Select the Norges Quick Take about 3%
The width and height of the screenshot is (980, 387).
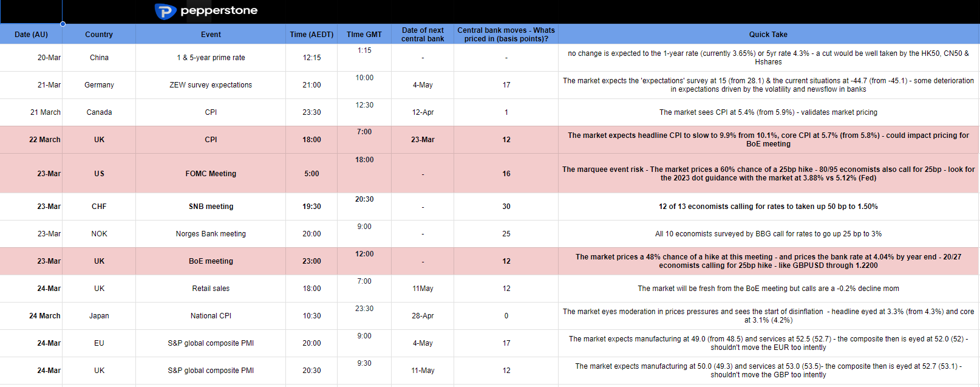768,234
